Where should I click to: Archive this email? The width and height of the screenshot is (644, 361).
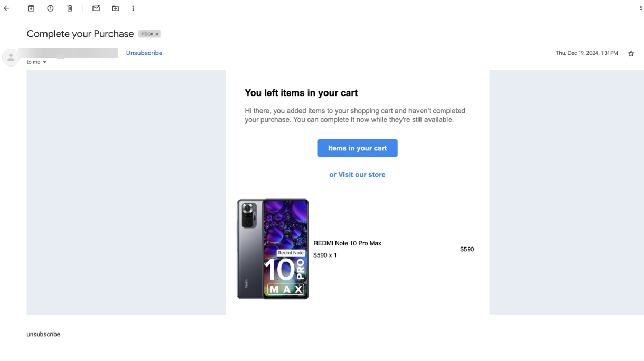(31, 8)
